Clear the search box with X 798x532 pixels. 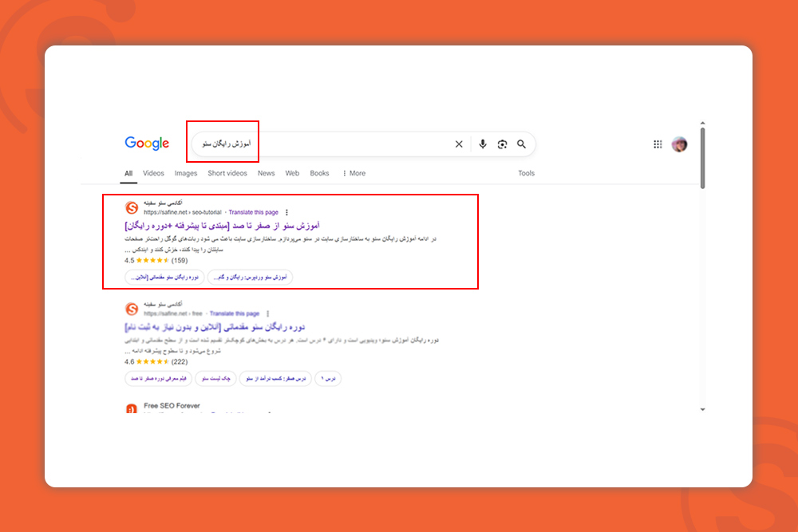tap(459, 144)
